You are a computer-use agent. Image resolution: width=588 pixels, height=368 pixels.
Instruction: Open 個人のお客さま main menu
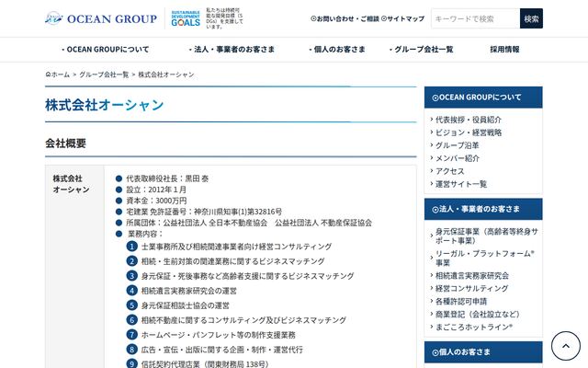337,49
